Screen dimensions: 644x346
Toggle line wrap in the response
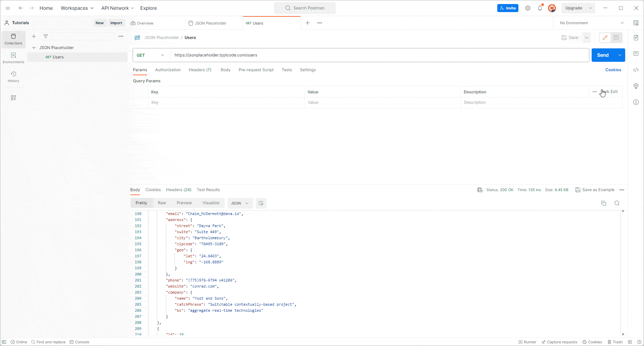(261, 203)
